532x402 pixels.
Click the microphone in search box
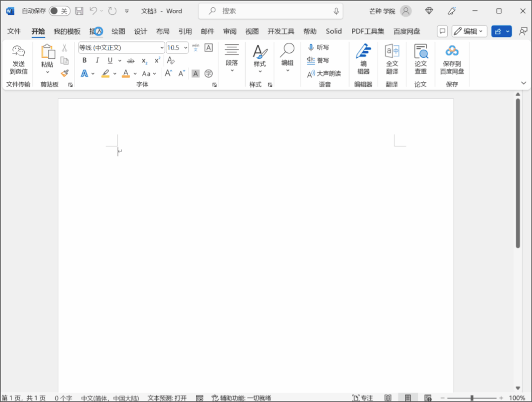click(336, 11)
